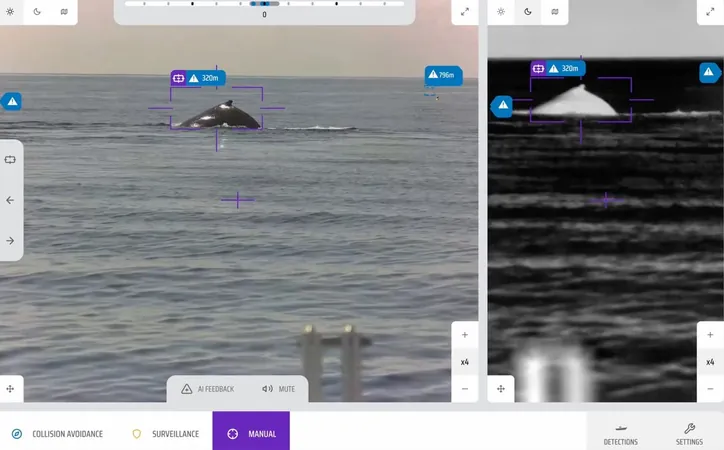Pan camera right with the right arrow
This screenshot has height=450, width=724.
coord(10,240)
